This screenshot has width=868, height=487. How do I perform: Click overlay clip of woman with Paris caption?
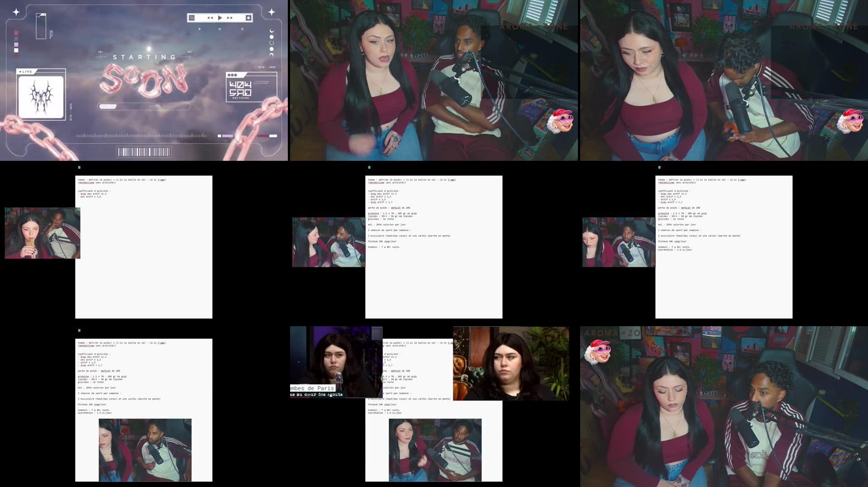(336, 362)
